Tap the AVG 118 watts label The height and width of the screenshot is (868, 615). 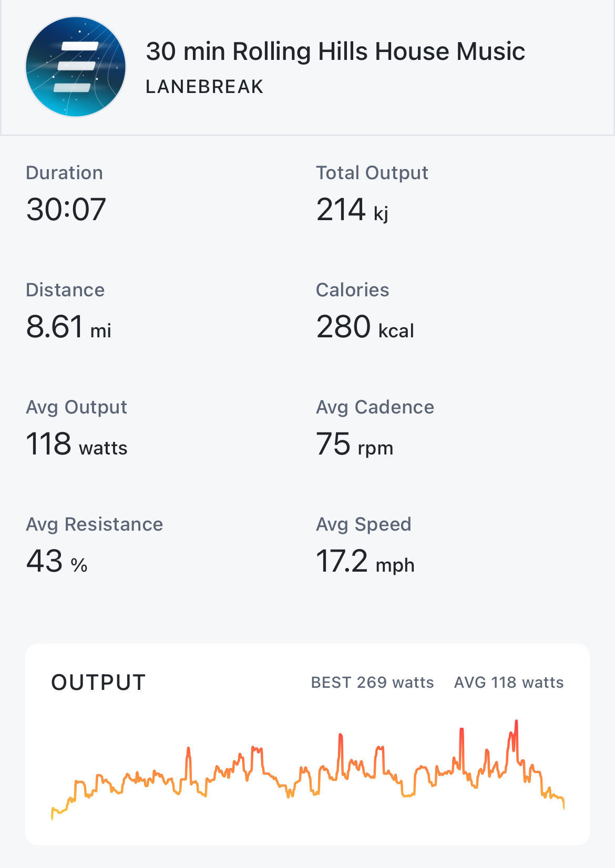509,683
